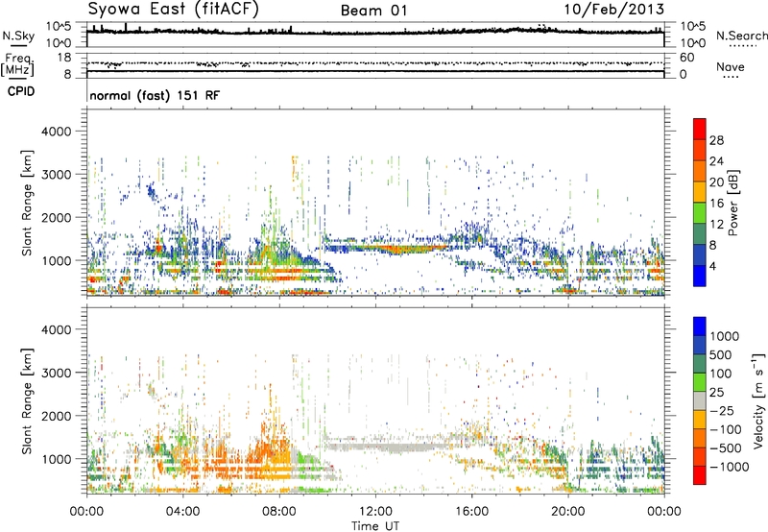Click the '60' Nave axis value
The image size is (768, 532).
[686, 58]
